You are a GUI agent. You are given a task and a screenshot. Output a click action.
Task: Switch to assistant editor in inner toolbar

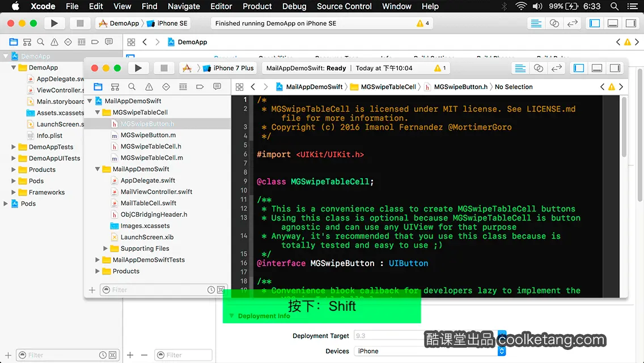(x=539, y=68)
